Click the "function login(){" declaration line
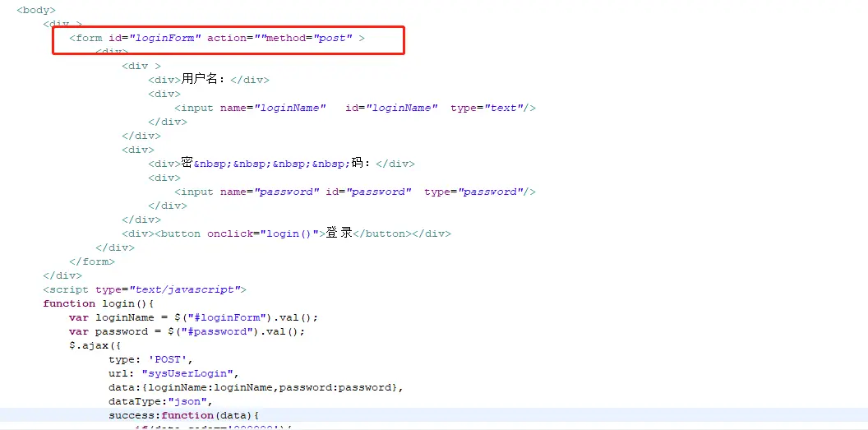Screen dimensions: 868x430 99,303
